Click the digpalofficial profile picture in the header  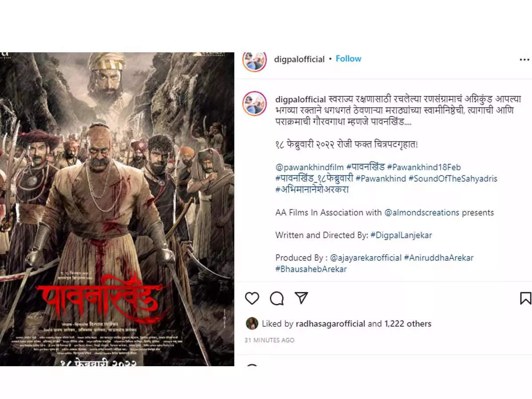tap(254, 61)
